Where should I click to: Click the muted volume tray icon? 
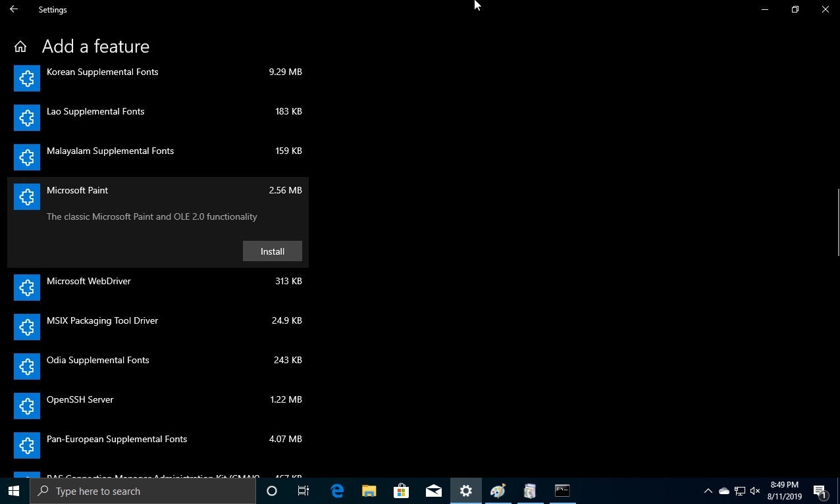756,491
